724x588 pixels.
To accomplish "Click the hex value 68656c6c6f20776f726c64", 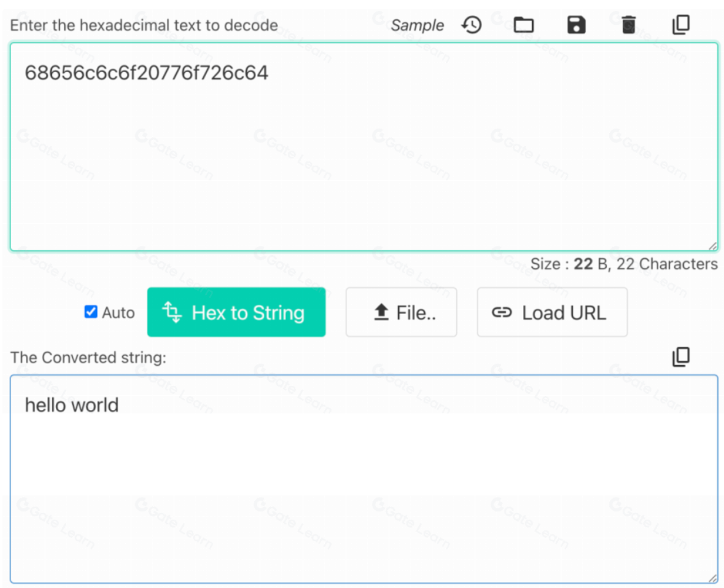I will pos(146,73).
